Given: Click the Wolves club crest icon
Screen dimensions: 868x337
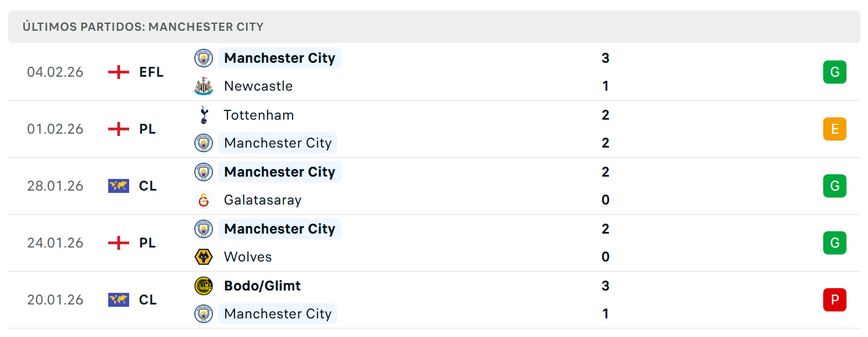Looking at the screenshot, I should [x=204, y=257].
